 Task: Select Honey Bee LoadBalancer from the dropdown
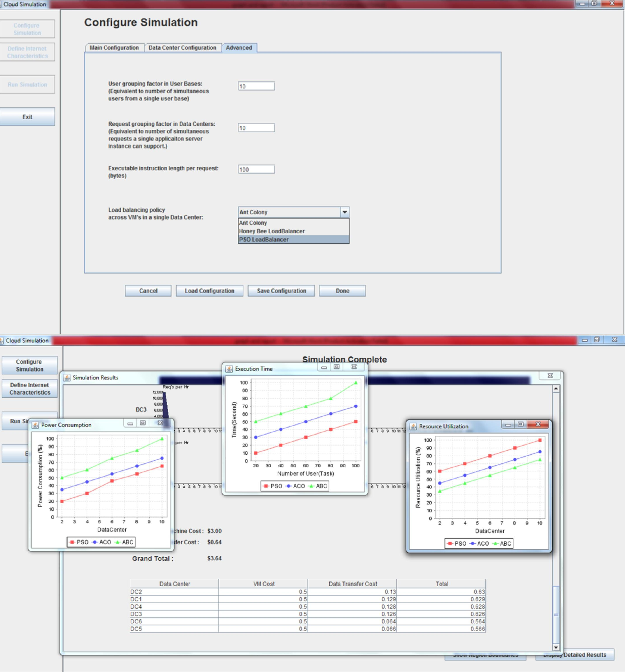[272, 231]
